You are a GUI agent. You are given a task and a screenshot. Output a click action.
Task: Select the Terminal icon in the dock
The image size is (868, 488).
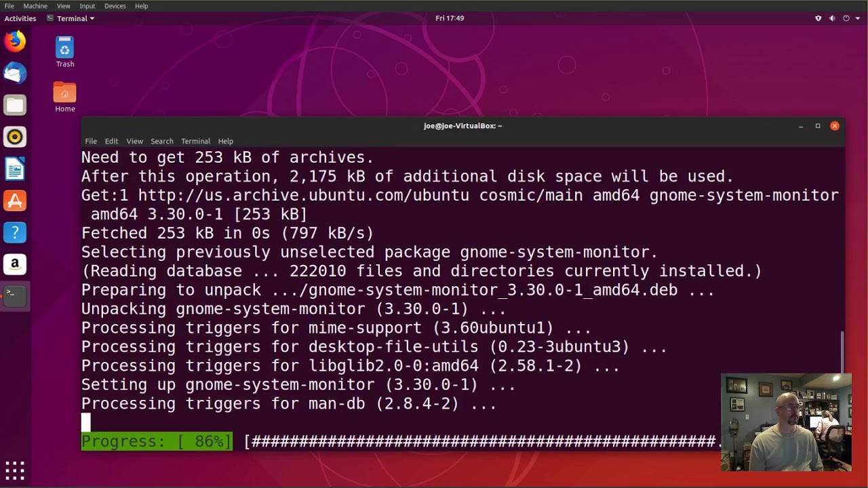click(x=15, y=296)
